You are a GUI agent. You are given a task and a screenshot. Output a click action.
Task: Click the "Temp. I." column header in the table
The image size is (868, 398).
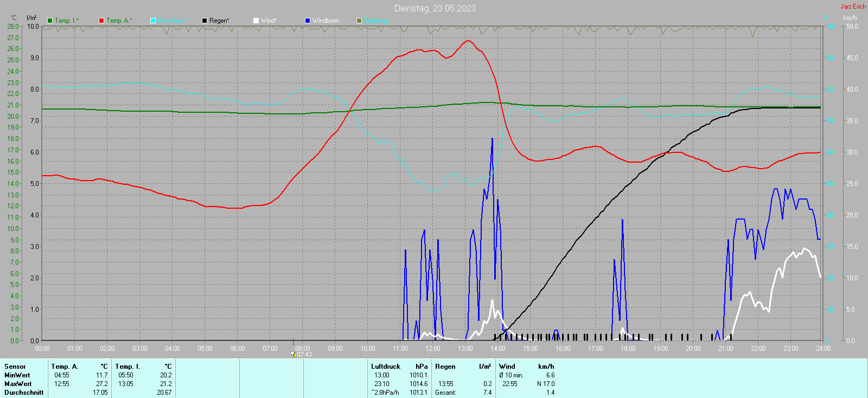[x=127, y=367]
